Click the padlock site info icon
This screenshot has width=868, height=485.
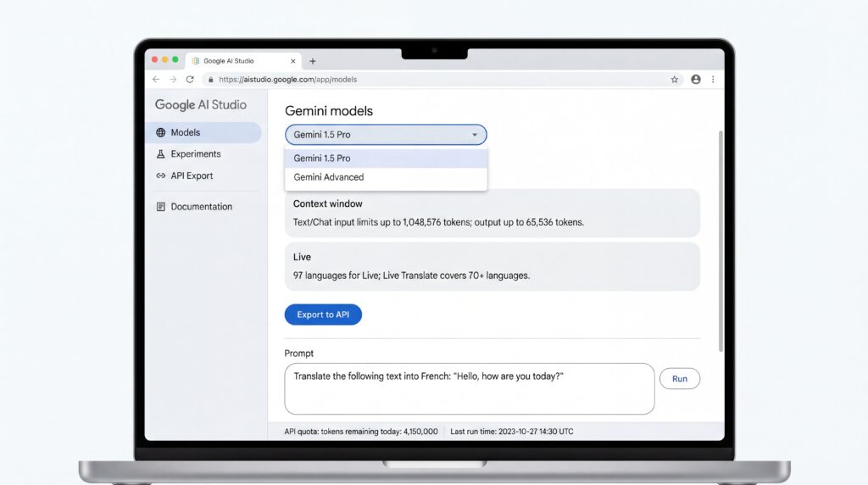click(x=210, y=80)
